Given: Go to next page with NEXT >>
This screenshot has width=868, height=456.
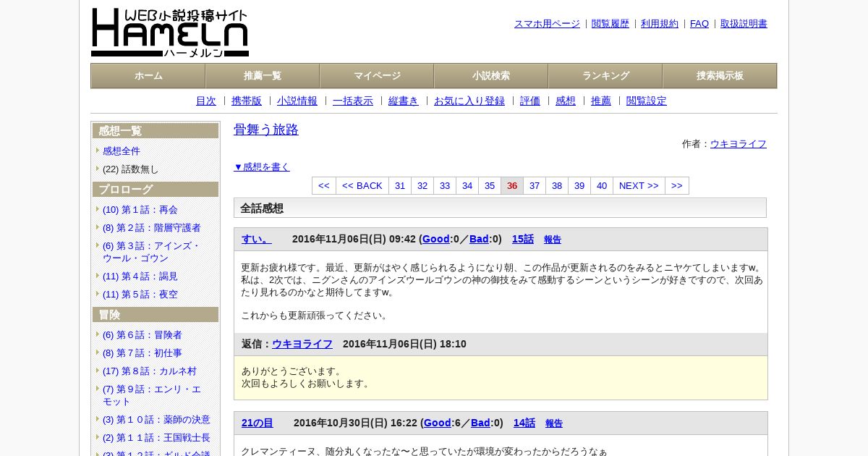Looking at the screenshot, I should [639, 185].
